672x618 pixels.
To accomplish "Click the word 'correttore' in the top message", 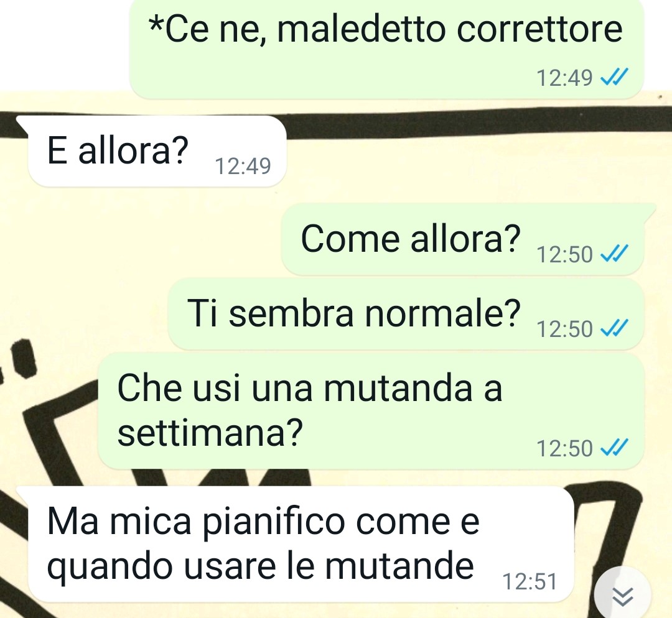I will pos(539,30).
